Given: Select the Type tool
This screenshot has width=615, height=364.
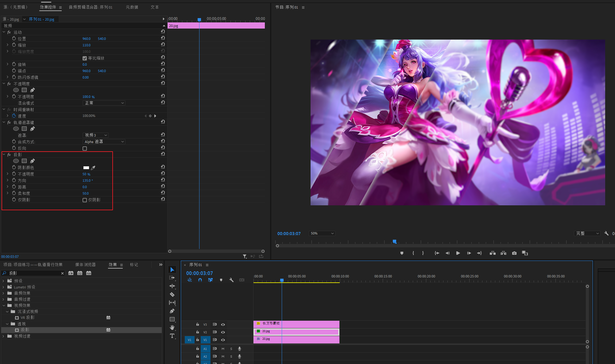Looking at the screenshot, I should [x=172, y=336].
